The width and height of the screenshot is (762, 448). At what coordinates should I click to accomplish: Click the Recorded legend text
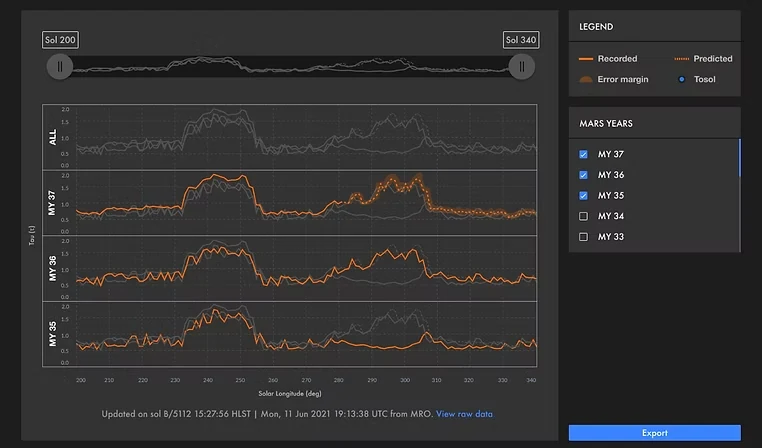tap(617, 59)
